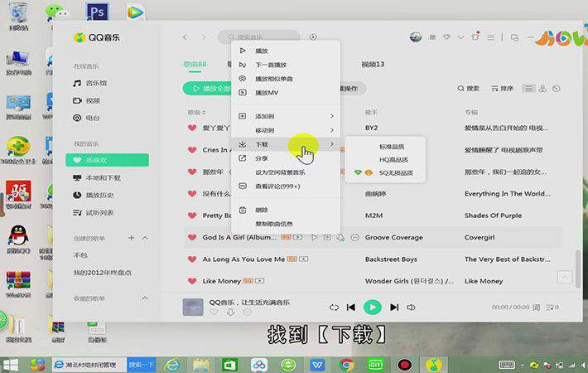588x373 pixels.
Task: Open the 我的2012年终盘点 playlist
Action: pos(103,273)
